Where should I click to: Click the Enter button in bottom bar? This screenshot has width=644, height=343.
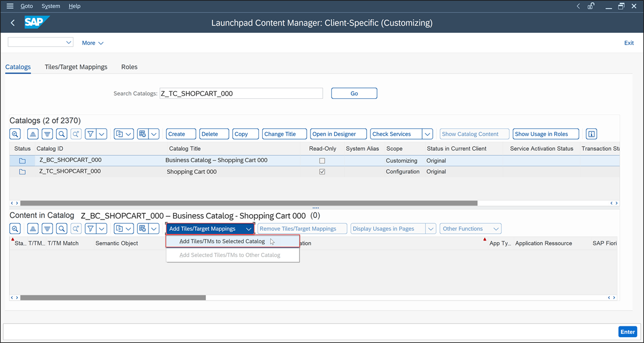627,332
